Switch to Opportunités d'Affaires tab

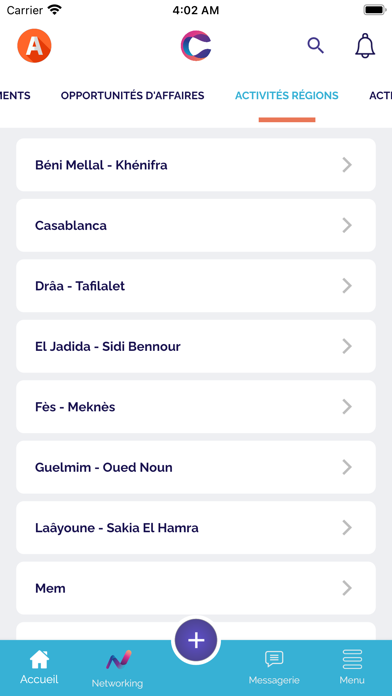(132, 95)
